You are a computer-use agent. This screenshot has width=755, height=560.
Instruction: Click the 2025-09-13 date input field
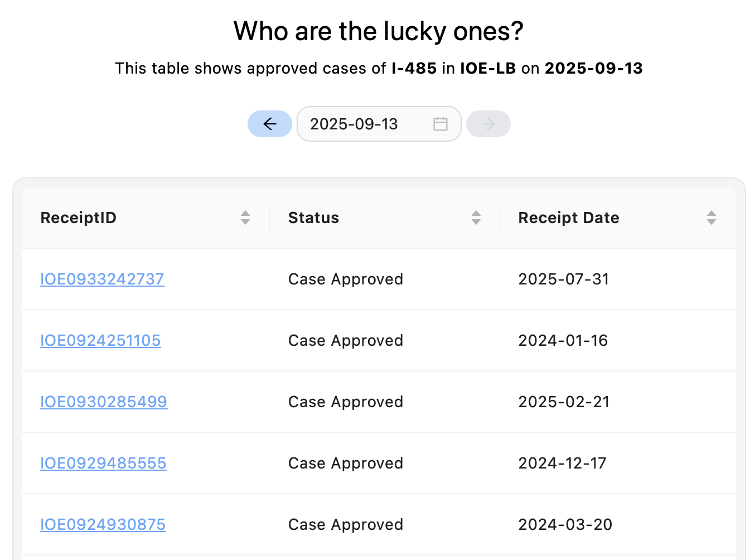point(379,124)
